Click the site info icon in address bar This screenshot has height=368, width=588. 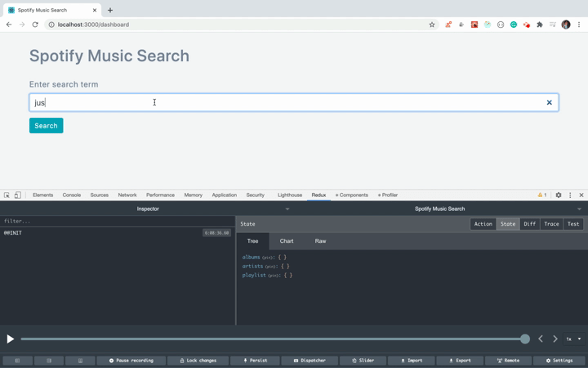(x=51, y=25)
